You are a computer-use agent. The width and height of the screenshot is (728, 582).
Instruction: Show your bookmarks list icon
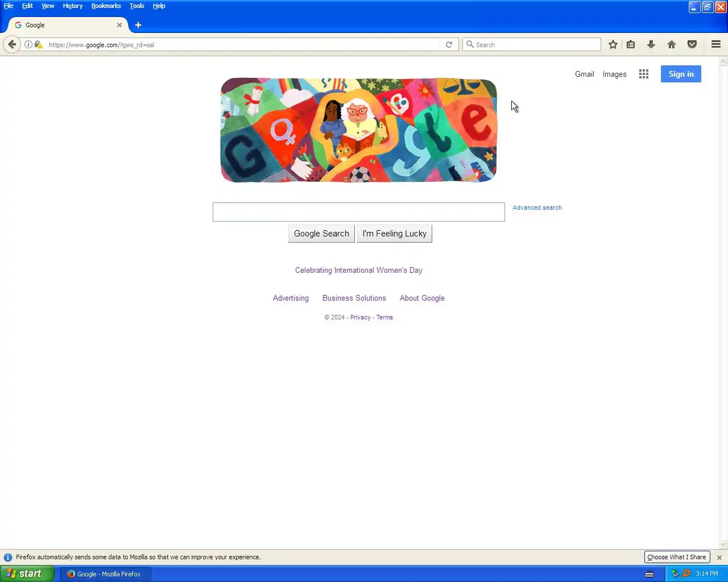(x=631, y=44)
